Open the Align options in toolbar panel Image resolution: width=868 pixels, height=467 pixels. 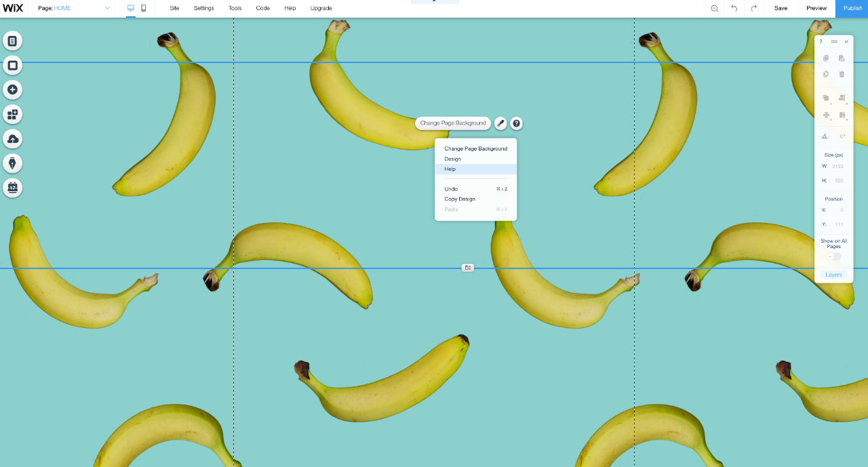tap(842, 98)
